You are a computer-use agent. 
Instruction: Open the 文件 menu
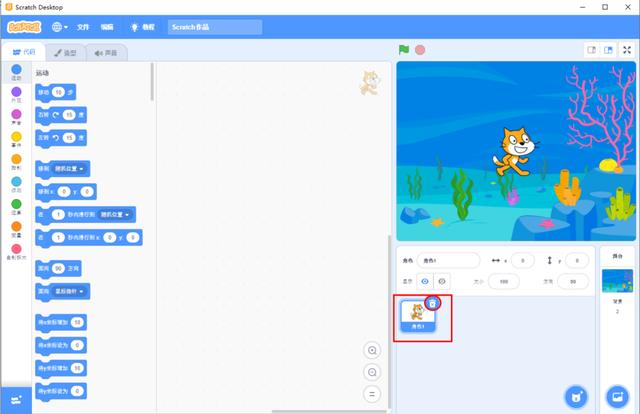tap(83, 27)
